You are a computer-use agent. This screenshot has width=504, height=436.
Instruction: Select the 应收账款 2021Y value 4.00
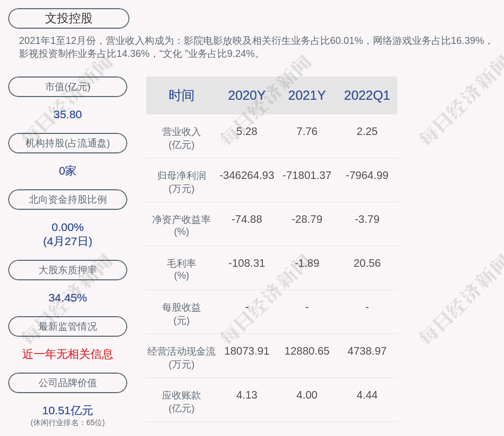[307, 395]
